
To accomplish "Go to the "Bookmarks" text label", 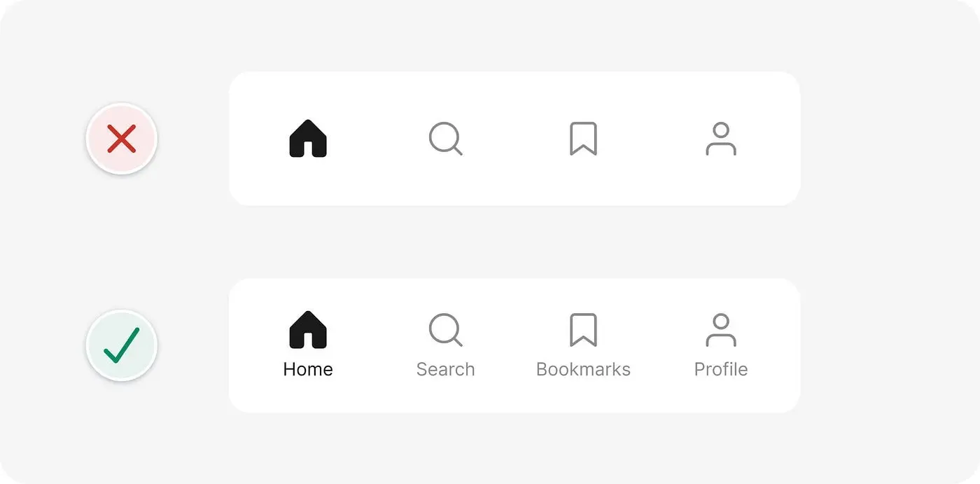I will (583, 369).
